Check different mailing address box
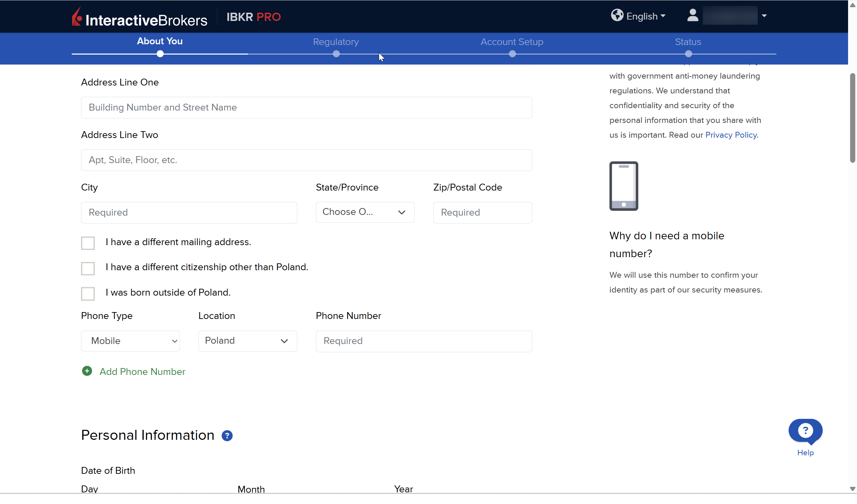Viewport: 857px width, 504px height. click(88, 243)
